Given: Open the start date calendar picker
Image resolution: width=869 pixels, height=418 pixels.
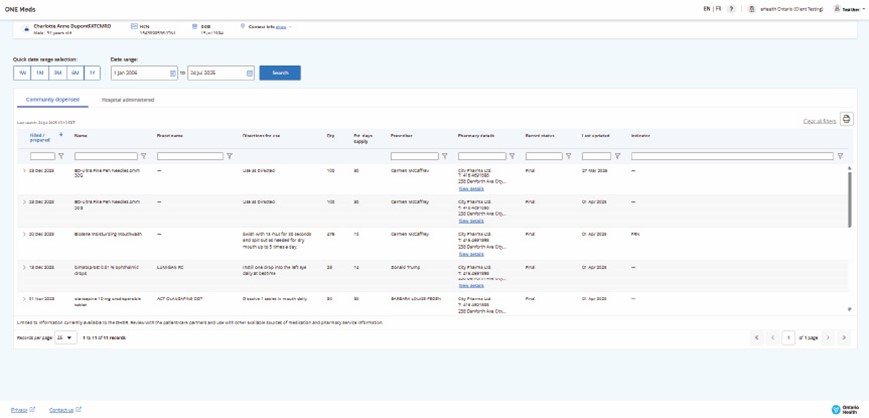Looking at the screenshot, I should tap(172, 73).
